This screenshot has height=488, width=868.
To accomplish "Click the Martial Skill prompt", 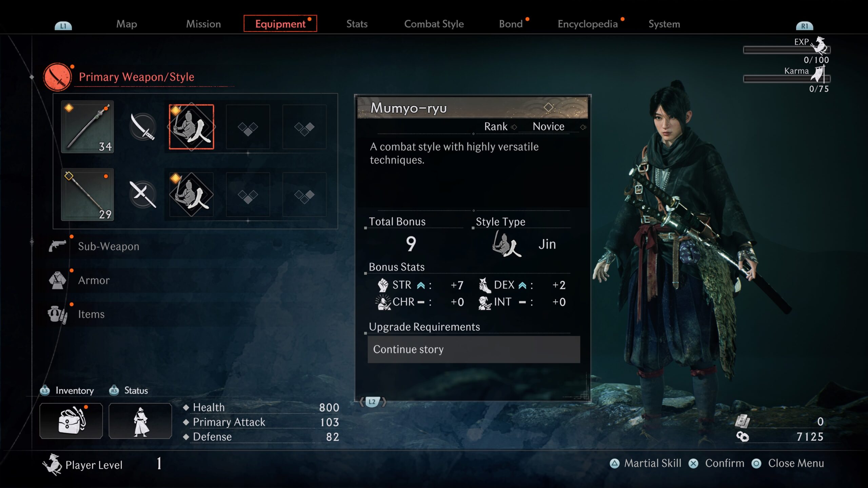I will (646, 463).
